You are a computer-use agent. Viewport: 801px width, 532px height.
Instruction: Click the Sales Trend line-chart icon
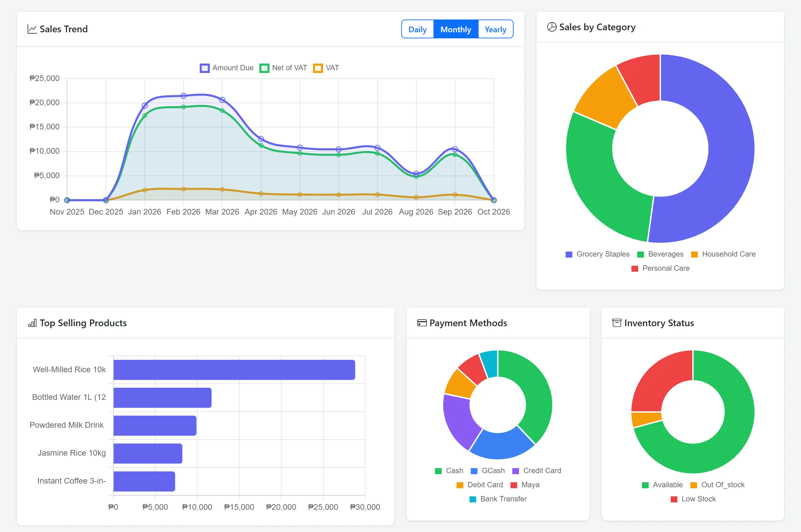pyautogui.click(x=32, y=29)
